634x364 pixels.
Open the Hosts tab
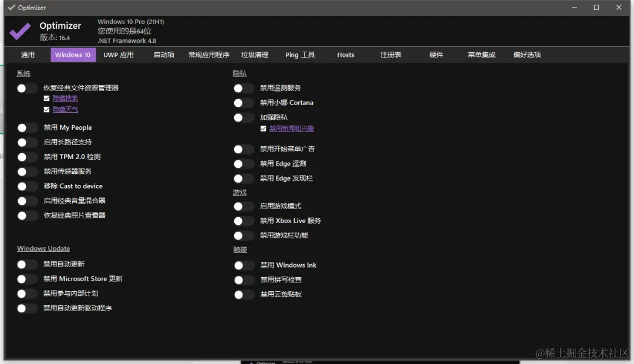point(346,55)
